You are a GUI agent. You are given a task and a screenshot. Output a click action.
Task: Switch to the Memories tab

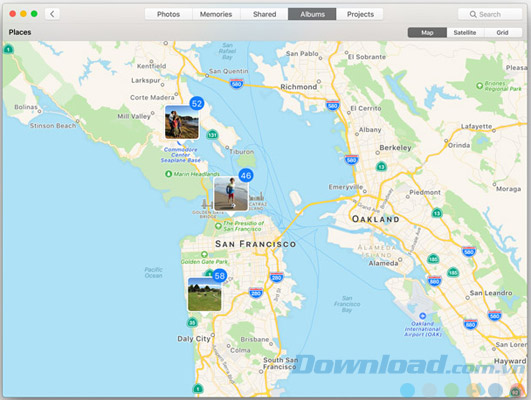pyautogui.click(x=216, y=14)
